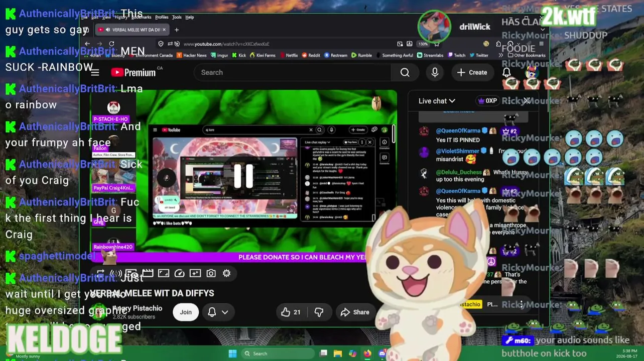Switch to Firefox in taskbar

(x=367, y=353)
